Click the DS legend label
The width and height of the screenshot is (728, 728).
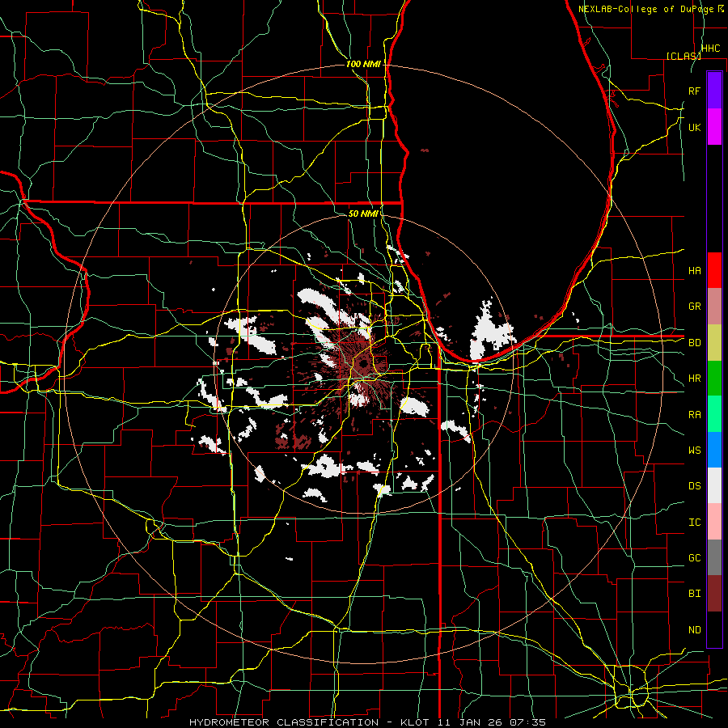694,486
